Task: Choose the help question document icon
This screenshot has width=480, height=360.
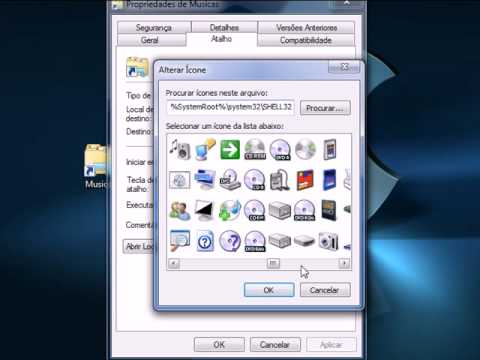Action: (205, 241)
